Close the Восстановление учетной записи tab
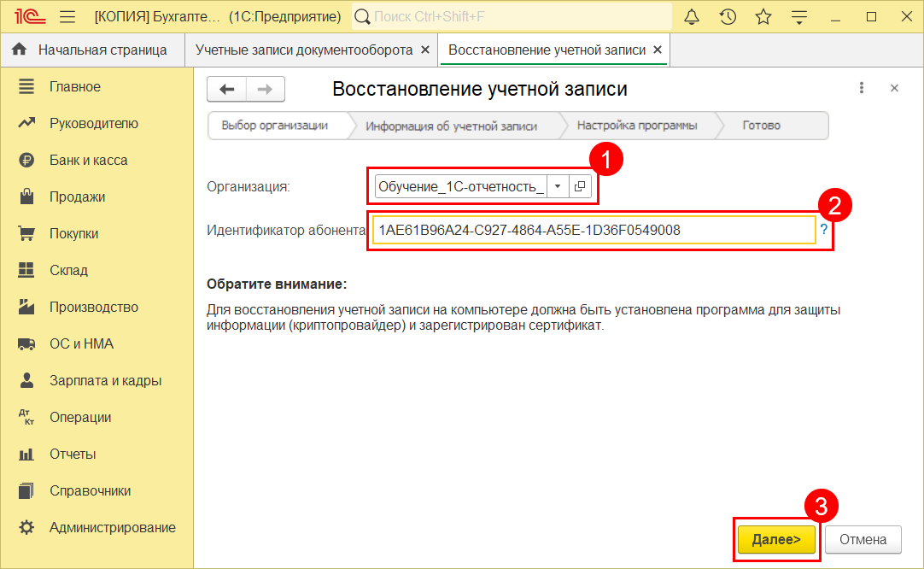This screenshot has width=924, height=569. [x=658, y=50]
